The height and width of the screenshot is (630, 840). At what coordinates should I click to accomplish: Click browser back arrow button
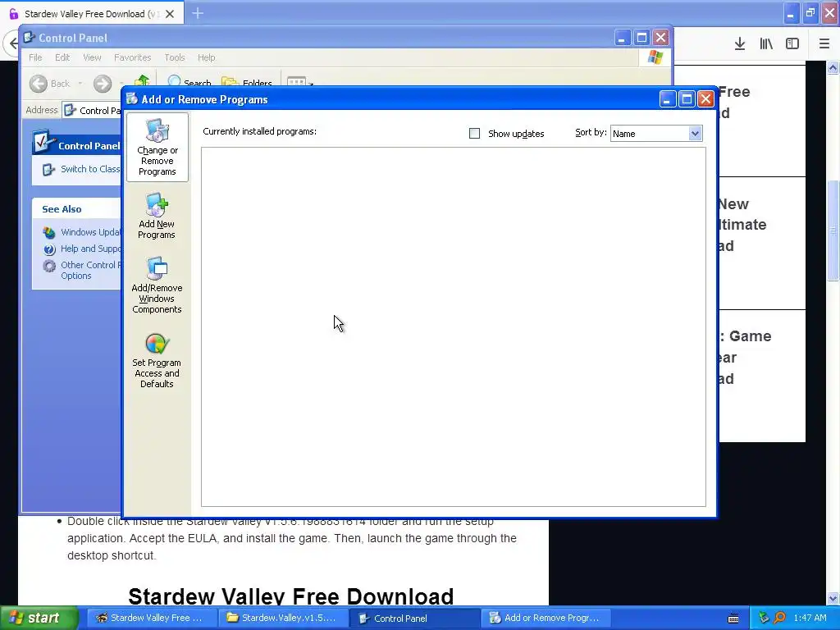pos(11,44)
